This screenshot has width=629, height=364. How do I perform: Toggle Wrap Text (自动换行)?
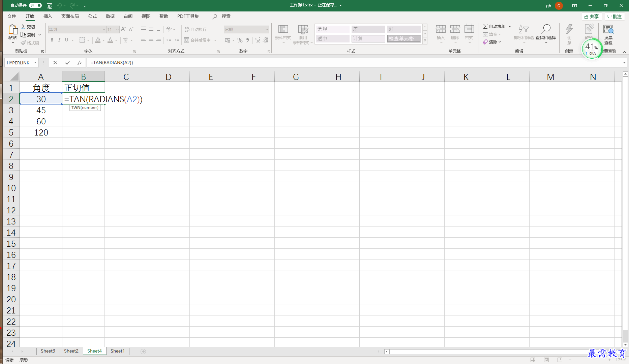click(x=196, y=29)
